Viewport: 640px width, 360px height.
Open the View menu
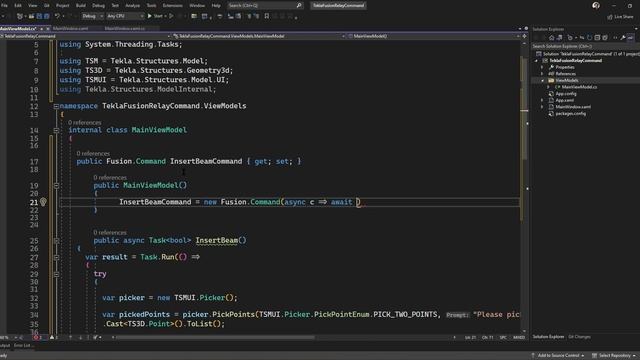[x=32, y=6]
